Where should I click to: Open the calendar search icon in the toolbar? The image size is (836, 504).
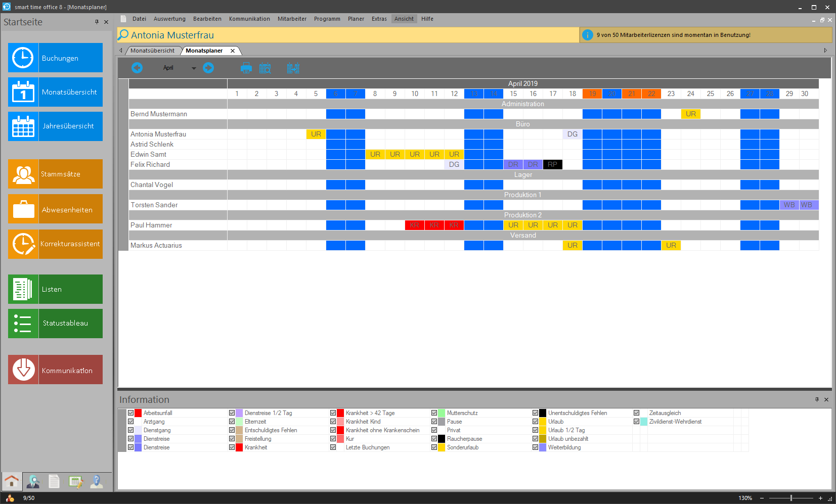(x=265, y=68)
